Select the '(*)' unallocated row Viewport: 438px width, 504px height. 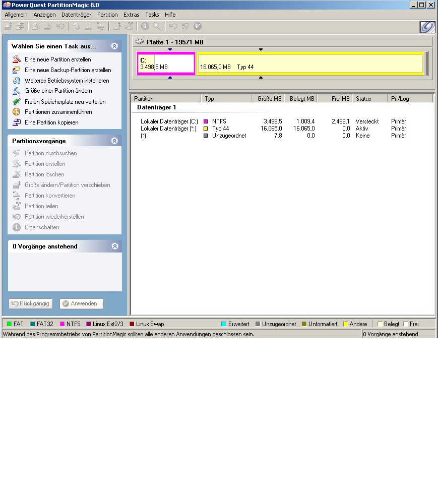coord(273,136)
